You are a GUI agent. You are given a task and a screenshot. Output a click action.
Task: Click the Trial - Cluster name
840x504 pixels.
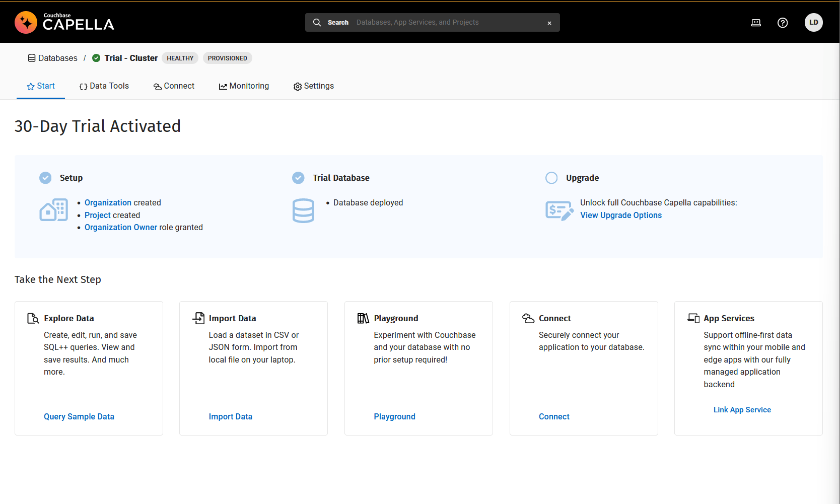tap(131, 58)
